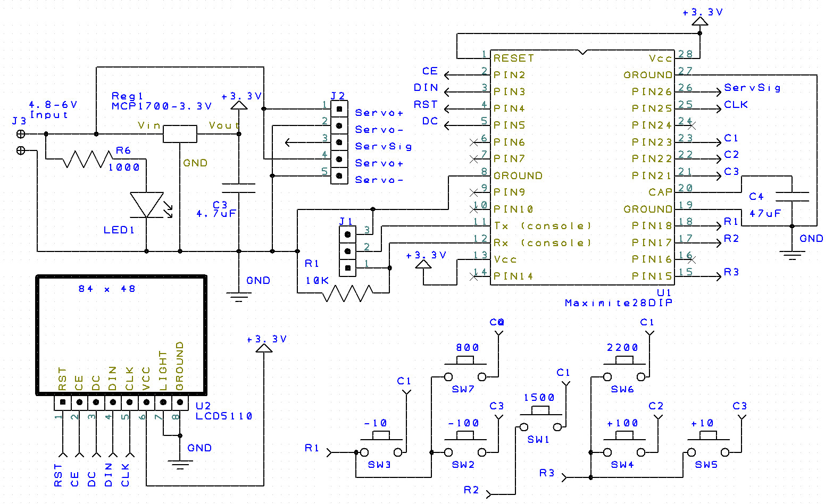Click the 'LED1' reference designator
Viewport: 833px width, 504px height.
point(119,230)
